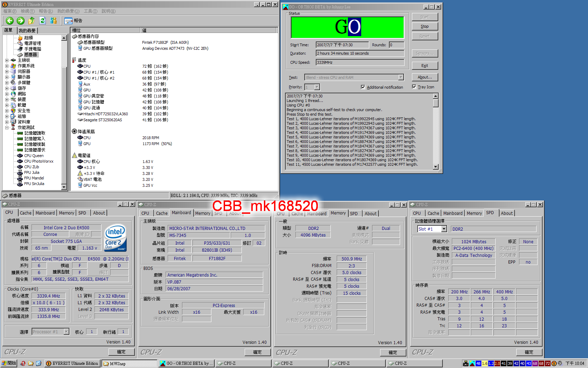Collapse the 效能測試 tree node
The image size is (588, 368).
[x=7, y=128]
